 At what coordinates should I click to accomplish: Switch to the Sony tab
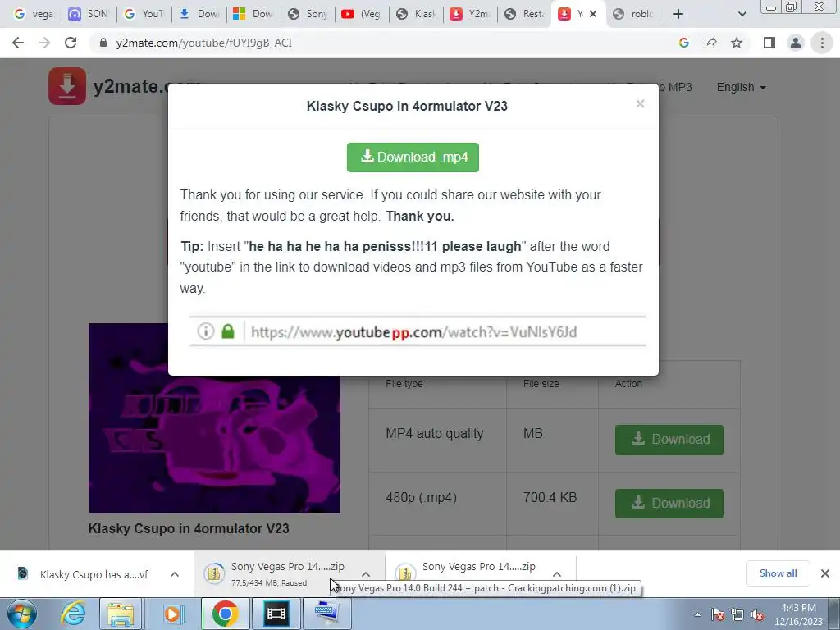click(x=308, y=14)
